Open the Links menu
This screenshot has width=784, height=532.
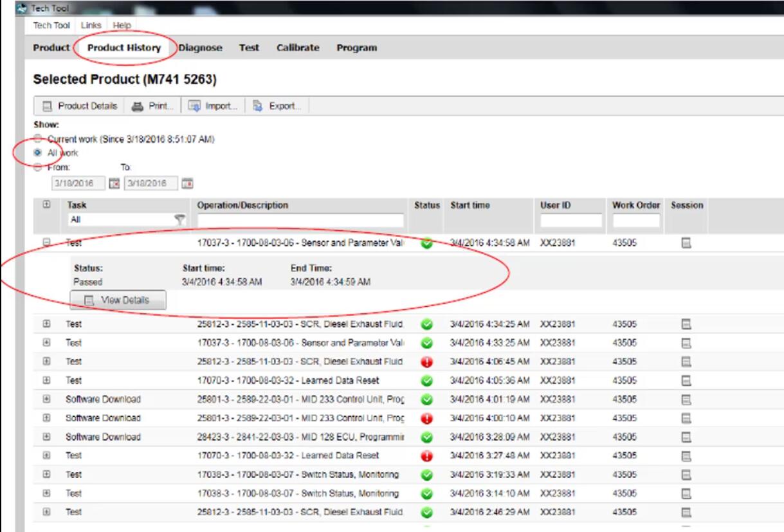(91, 25)
